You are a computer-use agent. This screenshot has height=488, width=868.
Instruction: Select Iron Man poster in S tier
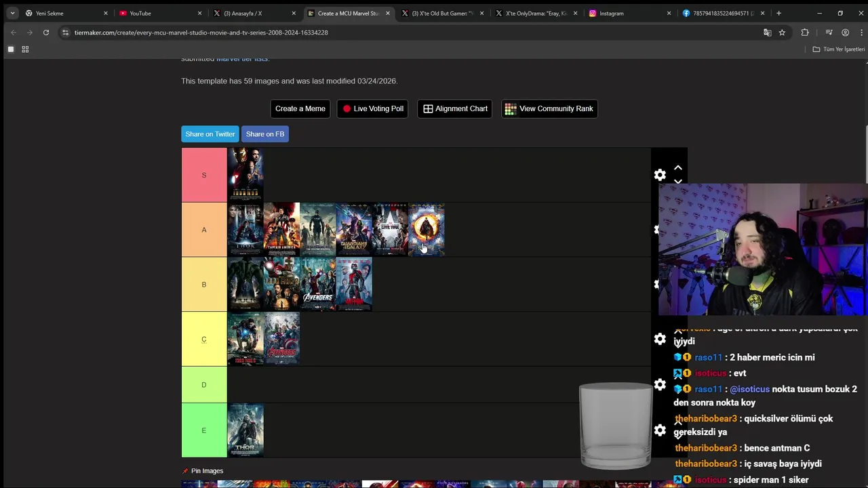coord(245,175)
